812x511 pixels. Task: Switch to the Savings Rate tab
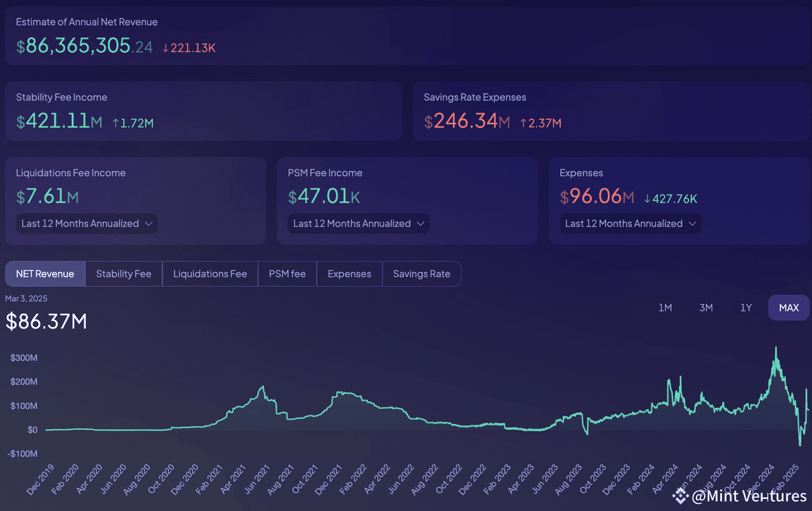[x=422, y=274]
